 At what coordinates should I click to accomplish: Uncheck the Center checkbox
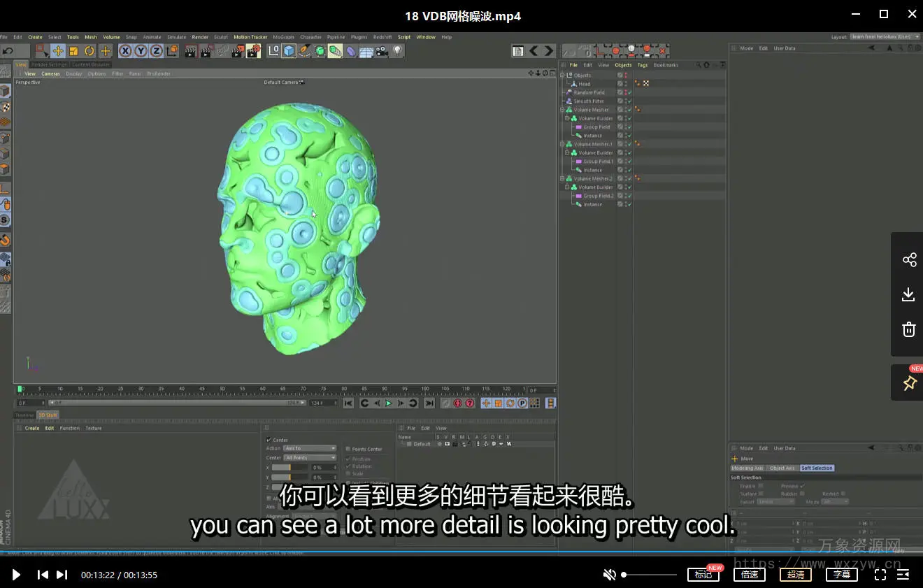pyautogui.click(x=269, y=440)
